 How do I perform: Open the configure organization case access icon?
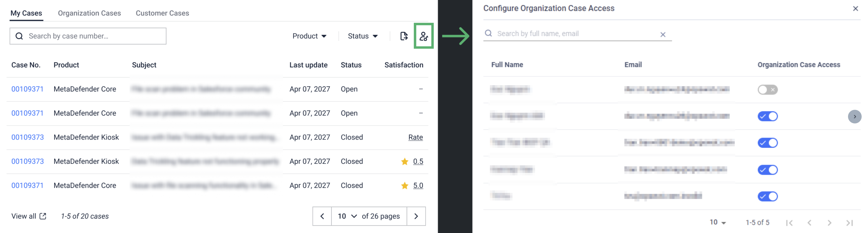[423, 36]
